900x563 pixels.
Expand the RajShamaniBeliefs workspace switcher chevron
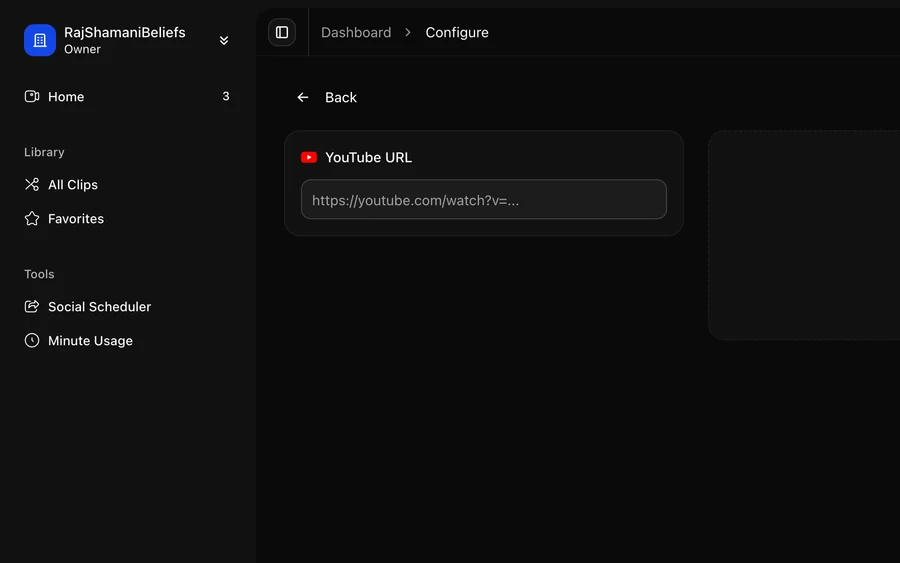[224, 40]
